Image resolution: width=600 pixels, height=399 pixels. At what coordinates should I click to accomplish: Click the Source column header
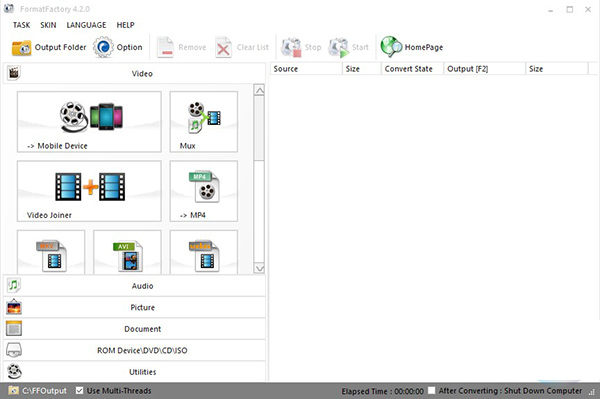click(306, 69)
